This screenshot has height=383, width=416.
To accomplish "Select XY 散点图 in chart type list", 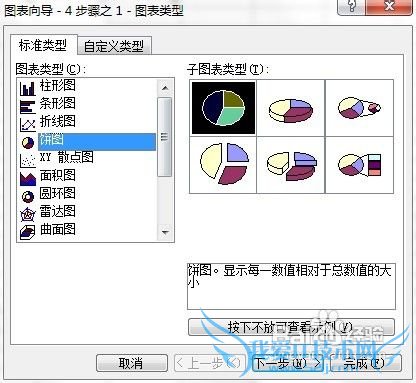I will (x=66, y=157).
